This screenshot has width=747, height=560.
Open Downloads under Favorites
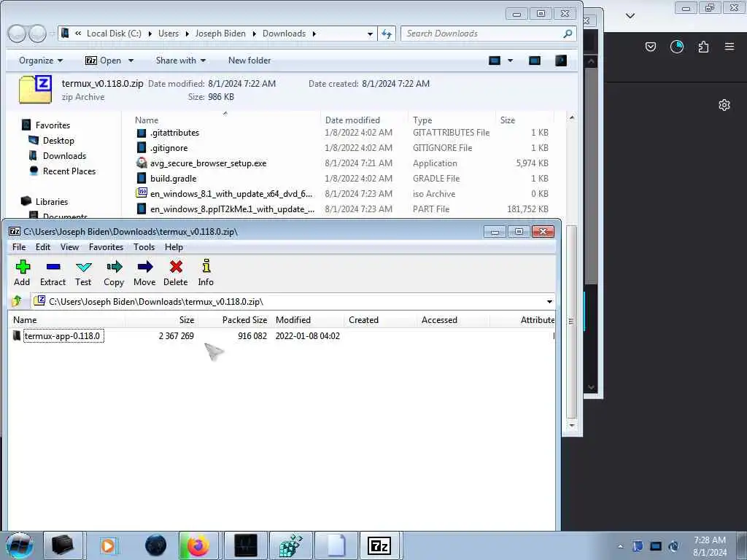tap(64, 156)
